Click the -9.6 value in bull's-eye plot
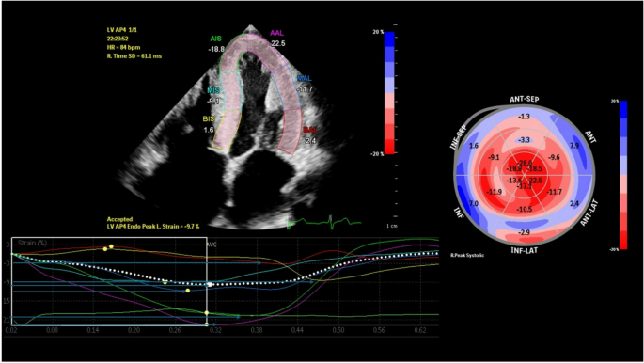The width and height of the screenshot is (644, 363). tap(554, 157)
